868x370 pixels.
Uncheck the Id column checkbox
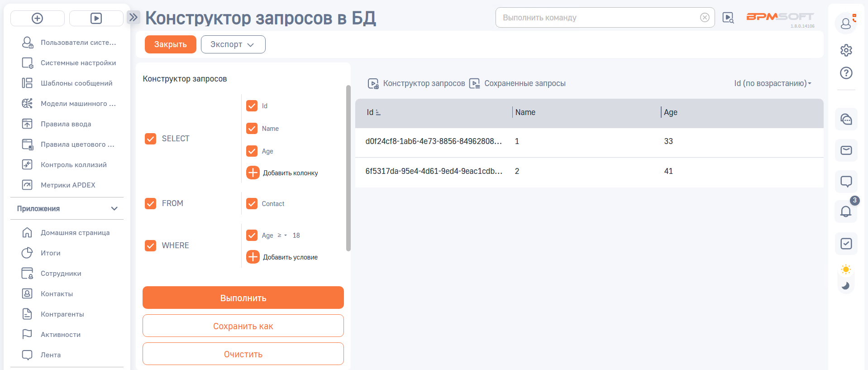pos(252,106)
